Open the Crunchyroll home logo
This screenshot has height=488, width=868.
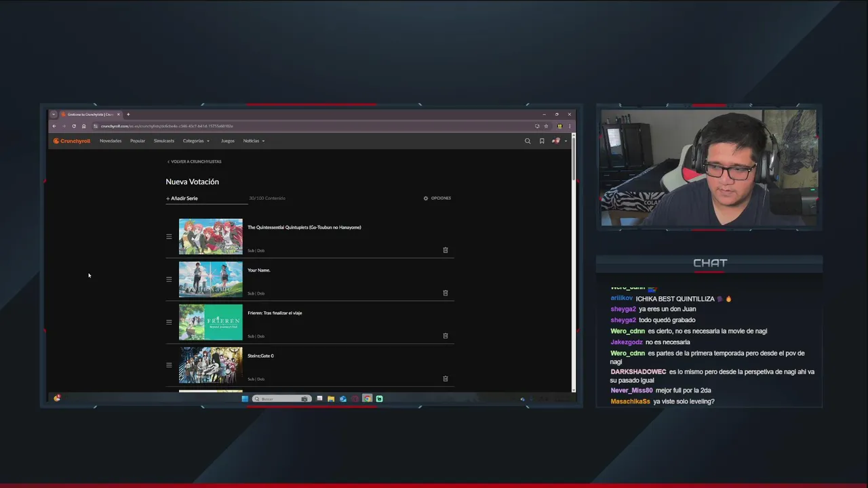(x=72, y=141)
